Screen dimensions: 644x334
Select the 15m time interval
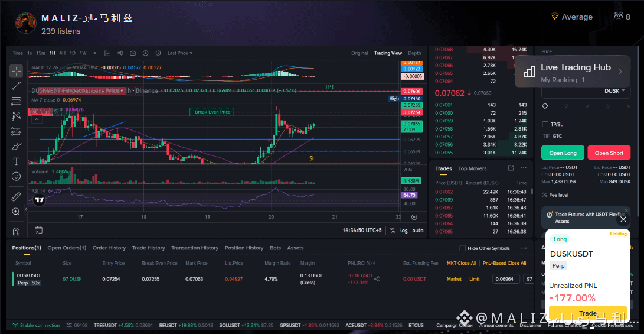tap(41, 53)
